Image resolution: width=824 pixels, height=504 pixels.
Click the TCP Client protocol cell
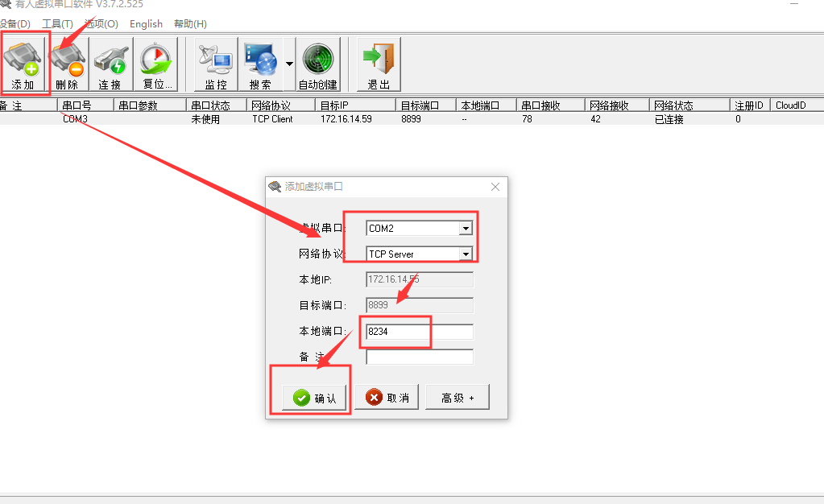coord(272,119)
